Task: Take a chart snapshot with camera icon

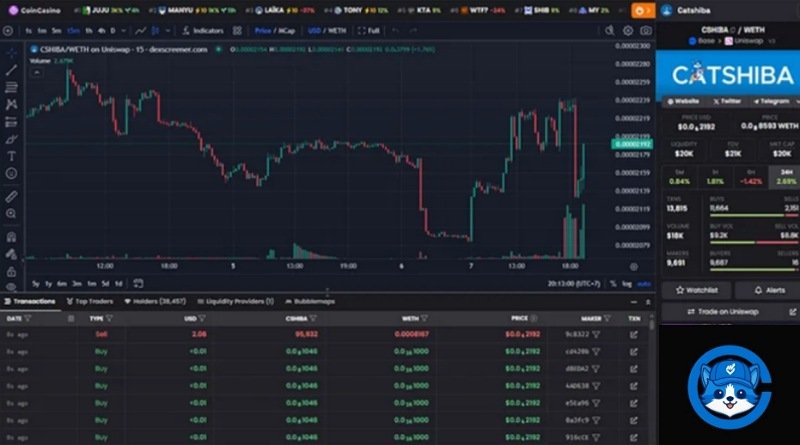Action: 646,31
